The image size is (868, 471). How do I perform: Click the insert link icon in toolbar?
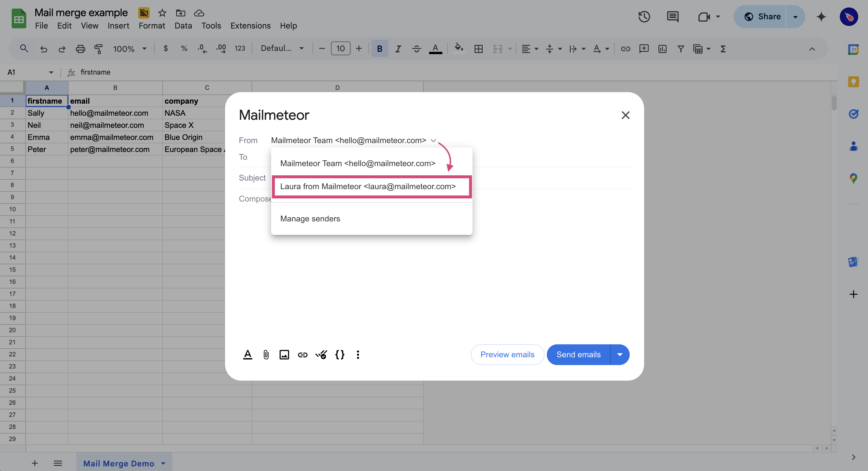pos(625,49)
